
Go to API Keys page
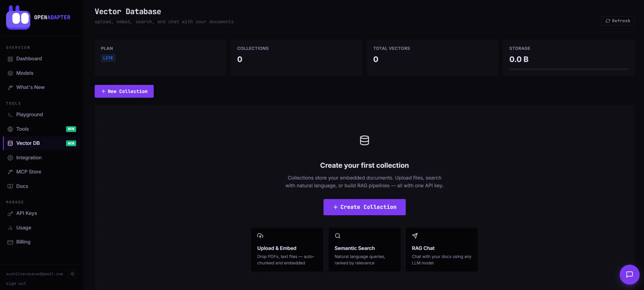(41, 213)
